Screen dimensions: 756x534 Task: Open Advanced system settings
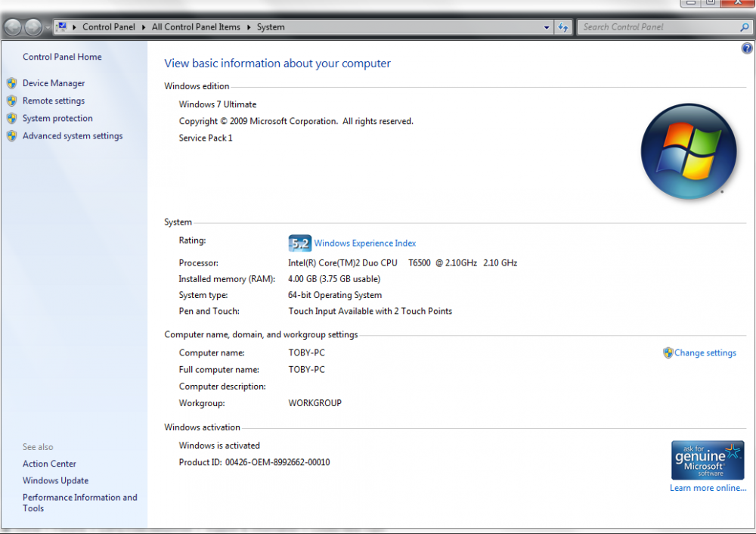(x=72, y=136)
